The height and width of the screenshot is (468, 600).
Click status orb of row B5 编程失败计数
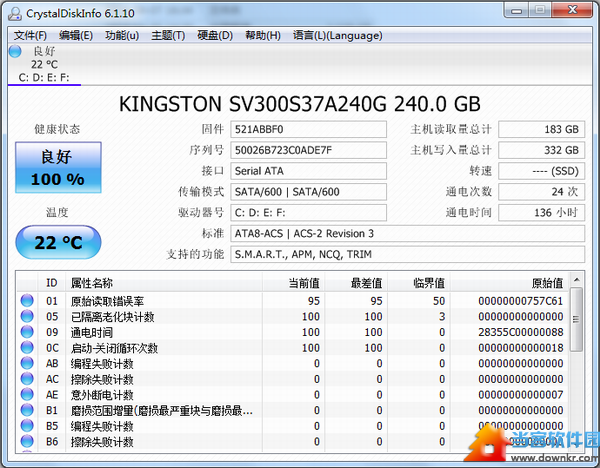tap(27, 426)
